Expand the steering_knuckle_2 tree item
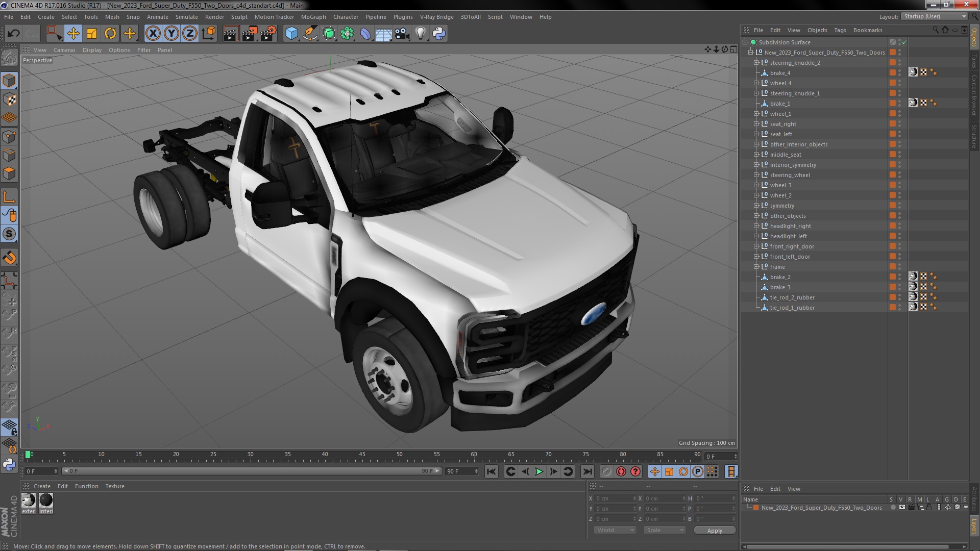The image size is (980, 551). click(x=756, y=63)
